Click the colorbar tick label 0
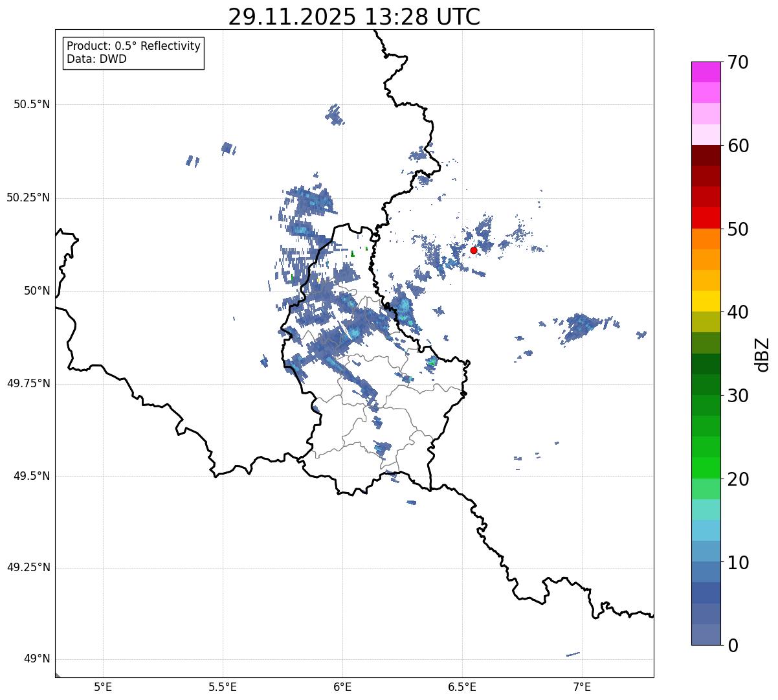The image size is (778, 700). 733,646
